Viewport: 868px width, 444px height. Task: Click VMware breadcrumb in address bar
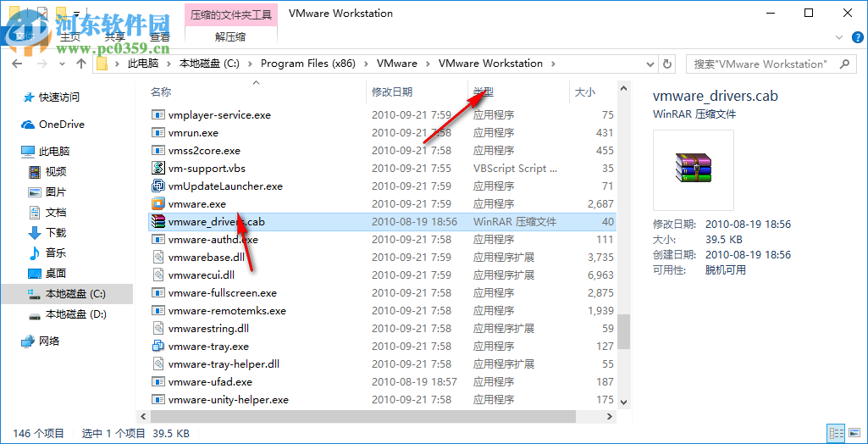(397, 64)
